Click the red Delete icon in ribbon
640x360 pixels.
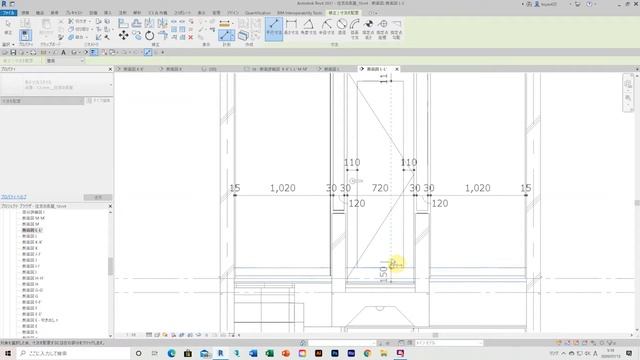(191, 37)
